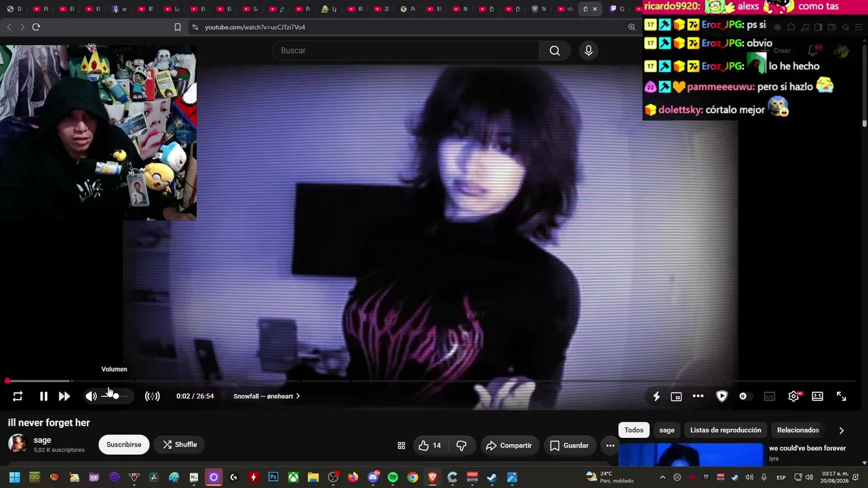Open the three-dots player options menu
The image size is (868, 488).
(x=698, y=396)
